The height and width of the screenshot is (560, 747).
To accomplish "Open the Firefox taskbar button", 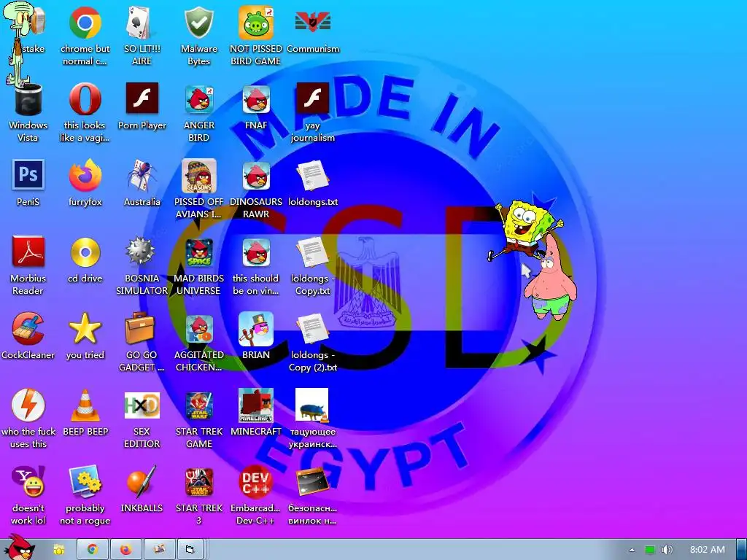I will click(125, 550).
